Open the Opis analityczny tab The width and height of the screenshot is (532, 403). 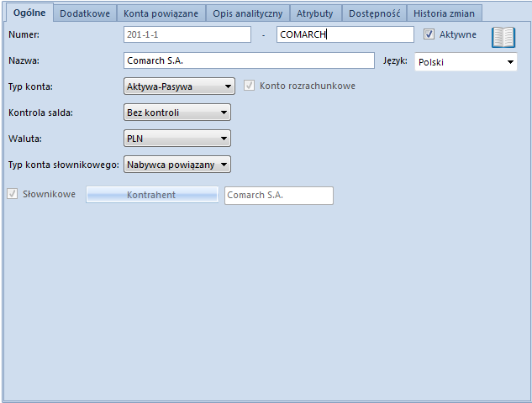248,13
